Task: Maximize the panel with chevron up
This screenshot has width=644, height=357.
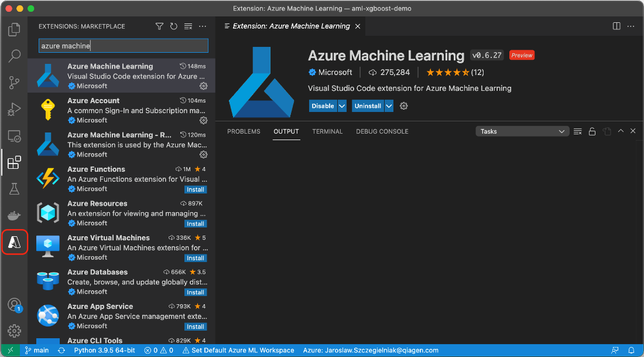Action: click(621, 131)
